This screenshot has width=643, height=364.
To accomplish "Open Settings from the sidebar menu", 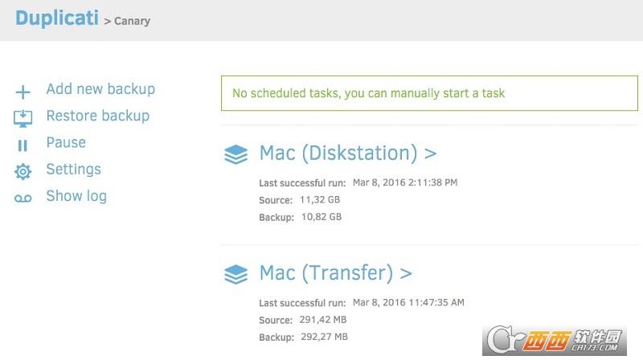I will tap(73, 170).
